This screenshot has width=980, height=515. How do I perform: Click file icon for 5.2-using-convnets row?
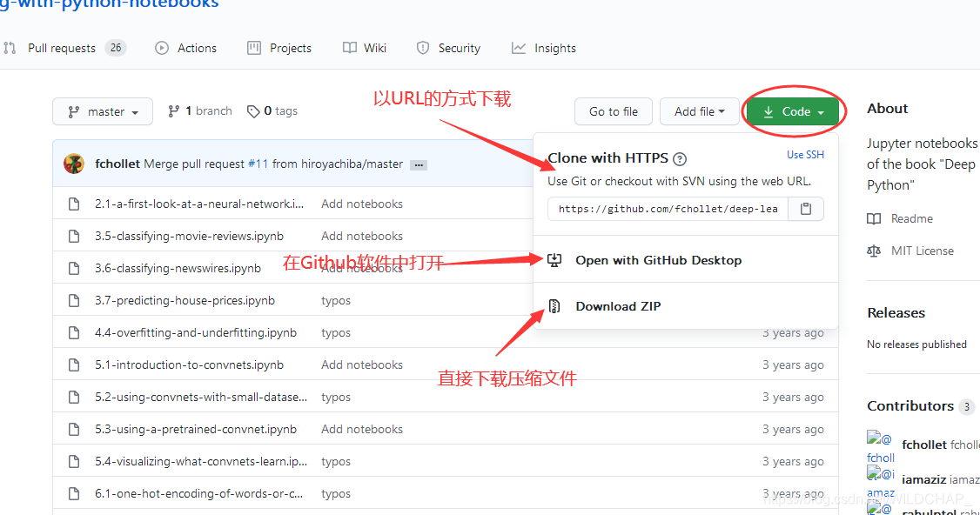[74, 397]
